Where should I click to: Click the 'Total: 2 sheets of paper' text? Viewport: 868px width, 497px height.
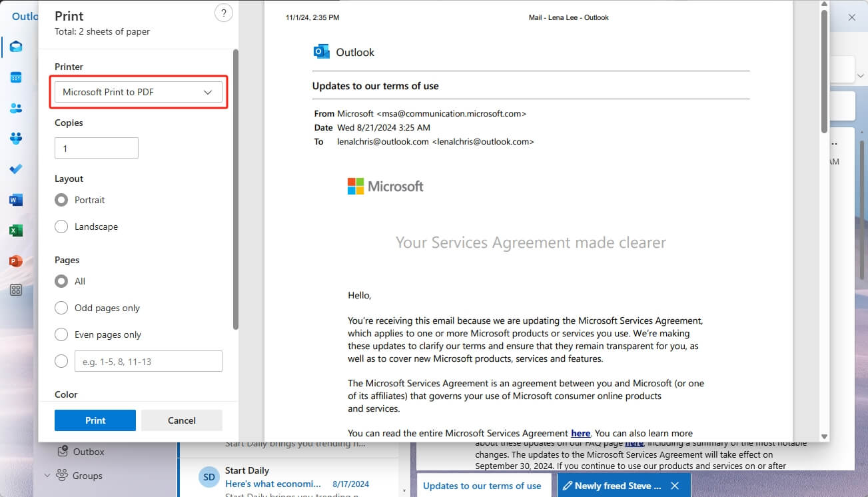(102, 31)
